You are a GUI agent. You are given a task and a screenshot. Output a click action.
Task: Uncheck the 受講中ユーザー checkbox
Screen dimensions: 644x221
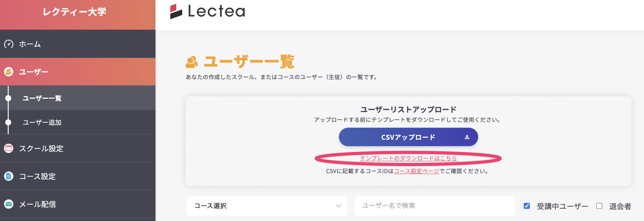[x=526, y=206]
